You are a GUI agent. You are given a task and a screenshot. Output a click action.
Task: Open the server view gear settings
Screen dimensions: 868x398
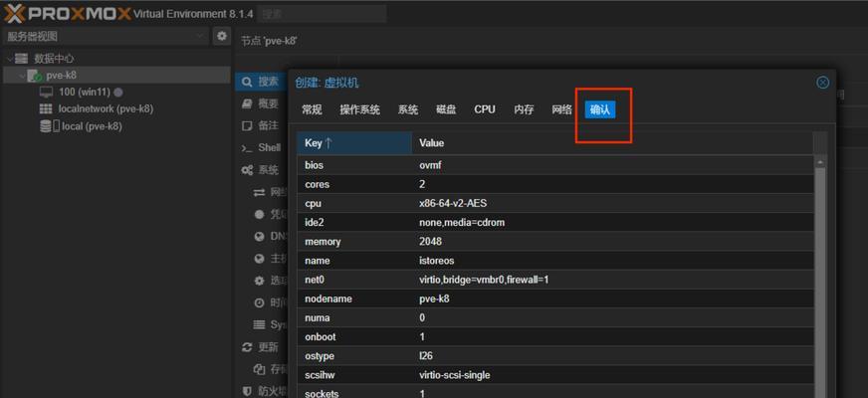point(222,37)
